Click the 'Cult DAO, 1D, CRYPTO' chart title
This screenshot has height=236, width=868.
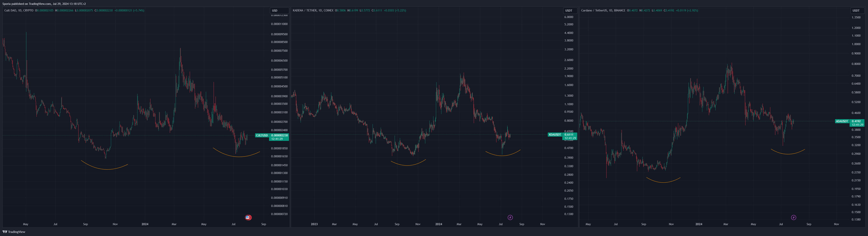(19, 10)
